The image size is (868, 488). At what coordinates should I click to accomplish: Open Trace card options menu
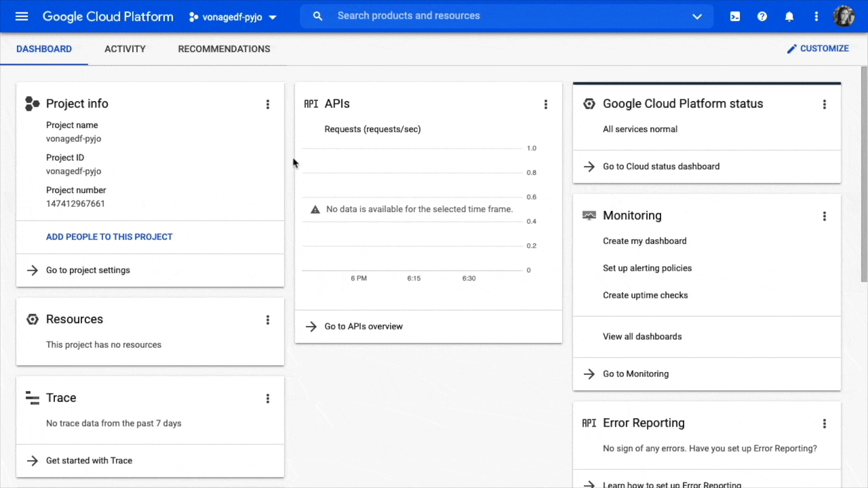[268, 399]
